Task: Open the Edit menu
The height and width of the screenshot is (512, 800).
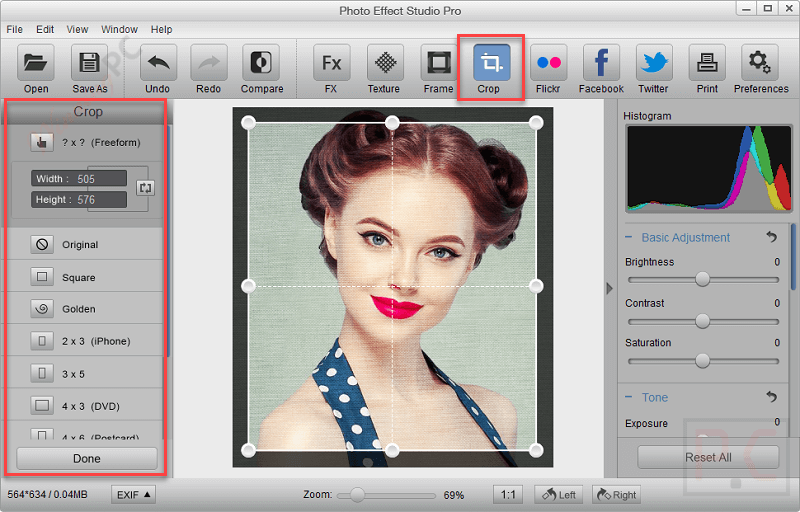Action: pyautogui.click(x=45, y=30)
